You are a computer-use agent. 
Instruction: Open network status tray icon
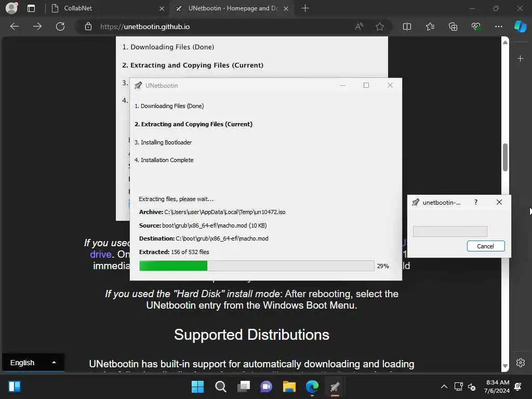pos(458,387)
